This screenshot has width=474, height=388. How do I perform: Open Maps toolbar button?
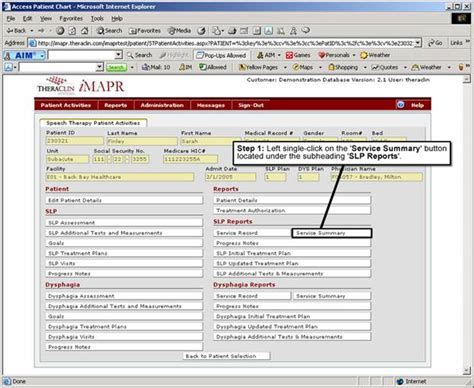pyautogui.click(x=303, y=67)
